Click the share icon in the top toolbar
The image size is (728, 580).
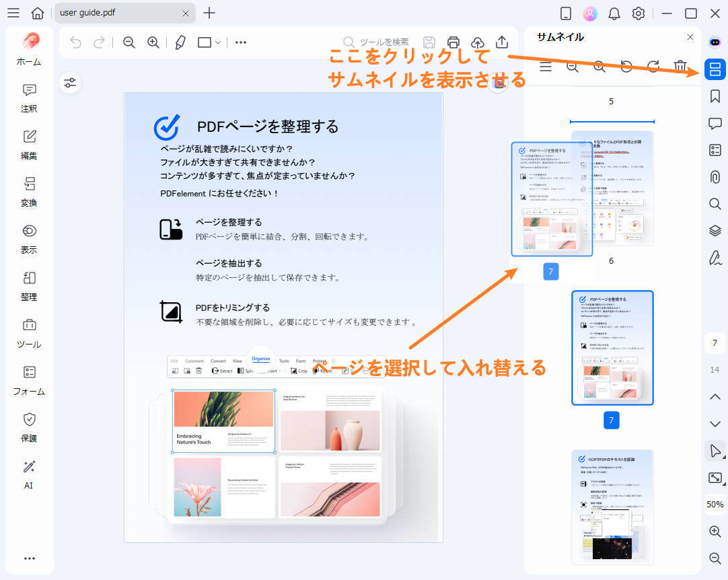pos(502,42)
